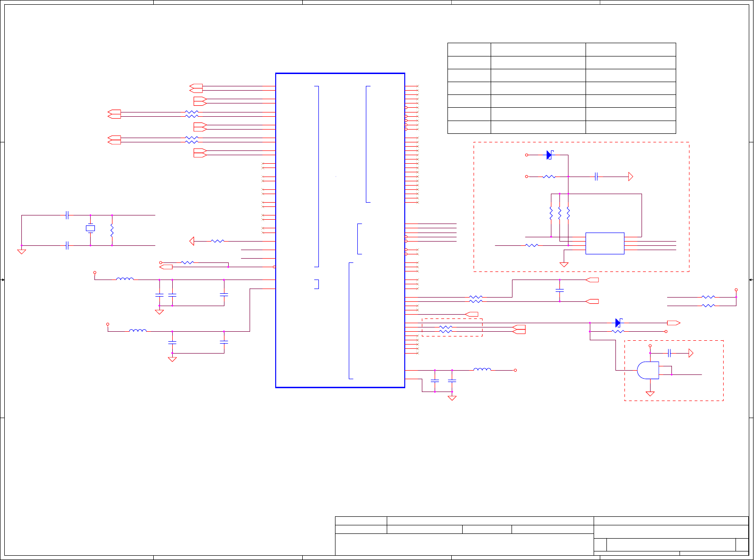Screen dimensions: 754x560
Task: Select the inductor feeding the three-capacitor filter
Action: 125,279
